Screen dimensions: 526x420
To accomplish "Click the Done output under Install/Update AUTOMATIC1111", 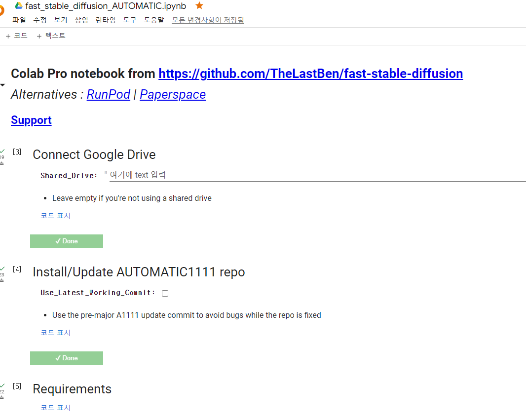I will click(x=67, y=358).
